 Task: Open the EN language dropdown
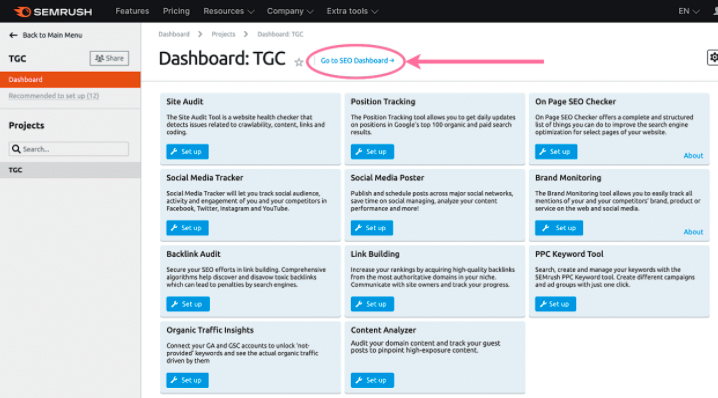[x=688, y=11]
